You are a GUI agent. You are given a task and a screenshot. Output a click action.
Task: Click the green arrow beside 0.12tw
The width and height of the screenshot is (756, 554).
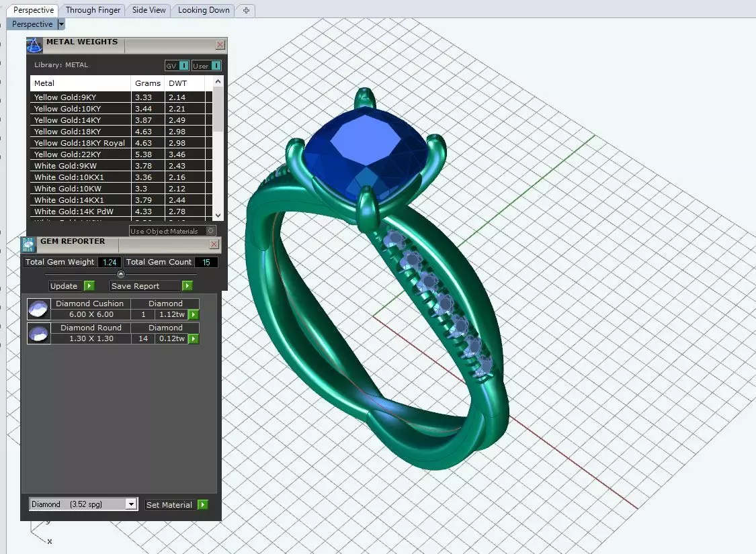(x=194, y=338)
